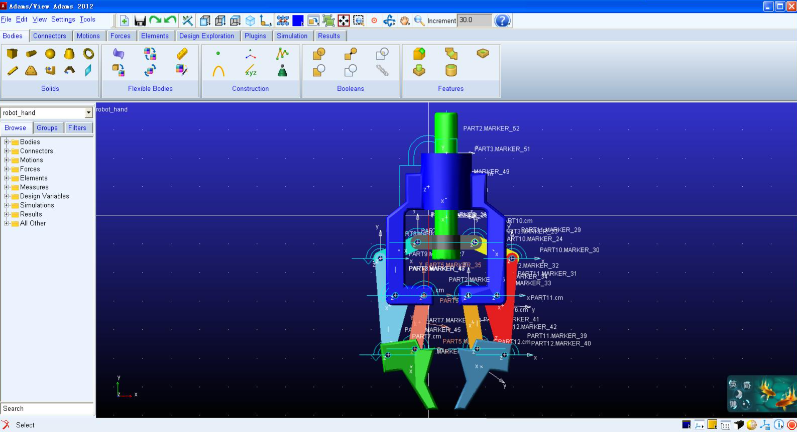
Task: Switch to the Filters browser tab
Action: (78, 128)
